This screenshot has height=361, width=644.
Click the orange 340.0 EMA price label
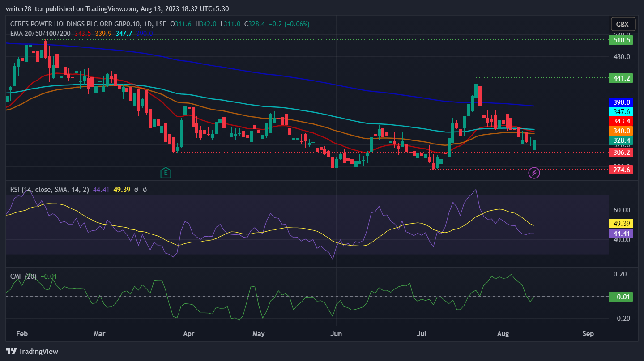coord(621,131)
